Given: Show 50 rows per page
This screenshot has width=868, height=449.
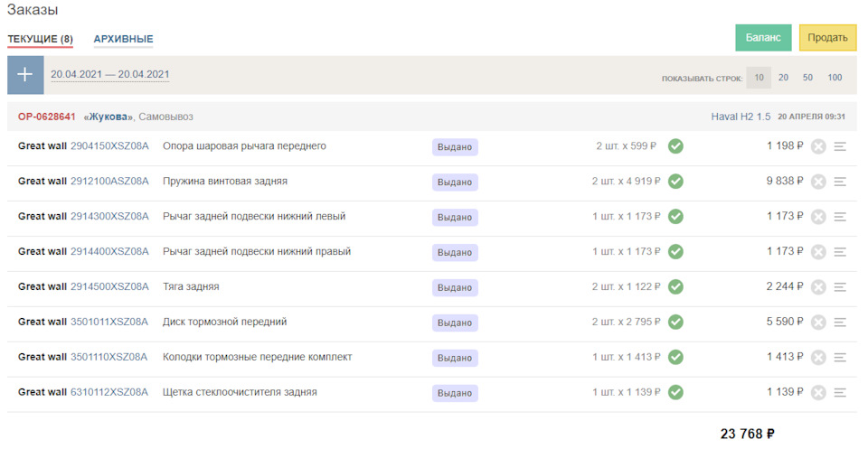Looking at the screenshot, I should (x=807, y=78).
